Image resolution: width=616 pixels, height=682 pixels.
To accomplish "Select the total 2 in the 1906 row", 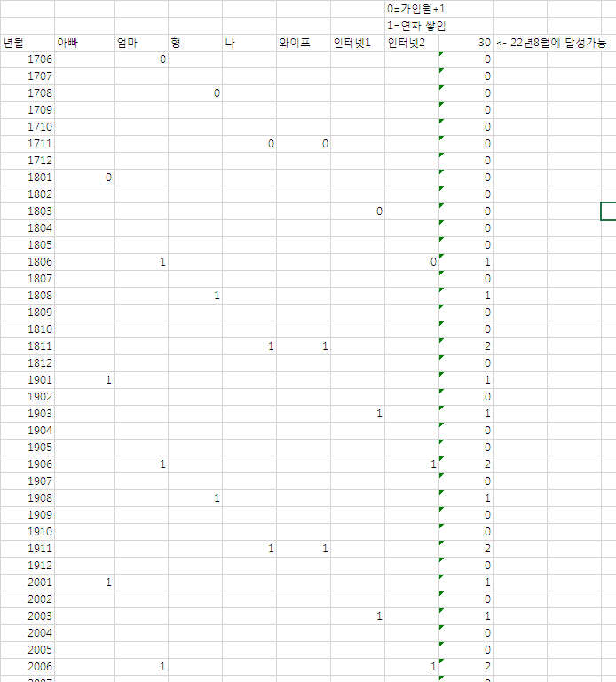I will point(466,464).
